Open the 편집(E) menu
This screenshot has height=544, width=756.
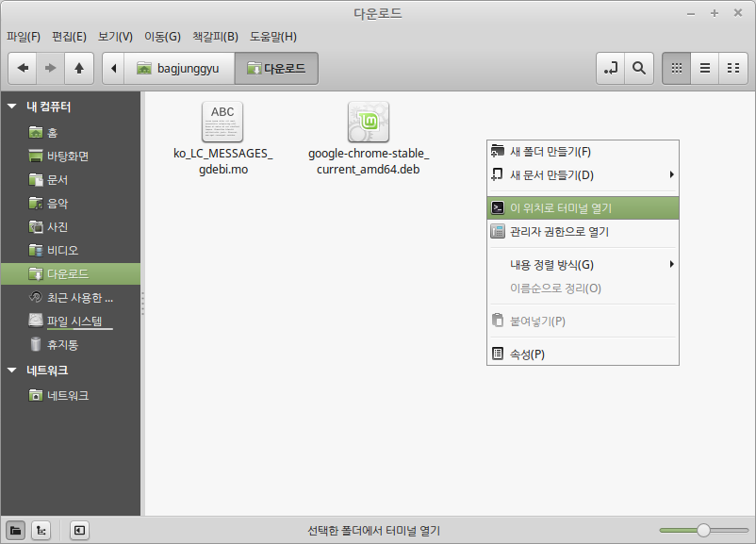point(70,37)
